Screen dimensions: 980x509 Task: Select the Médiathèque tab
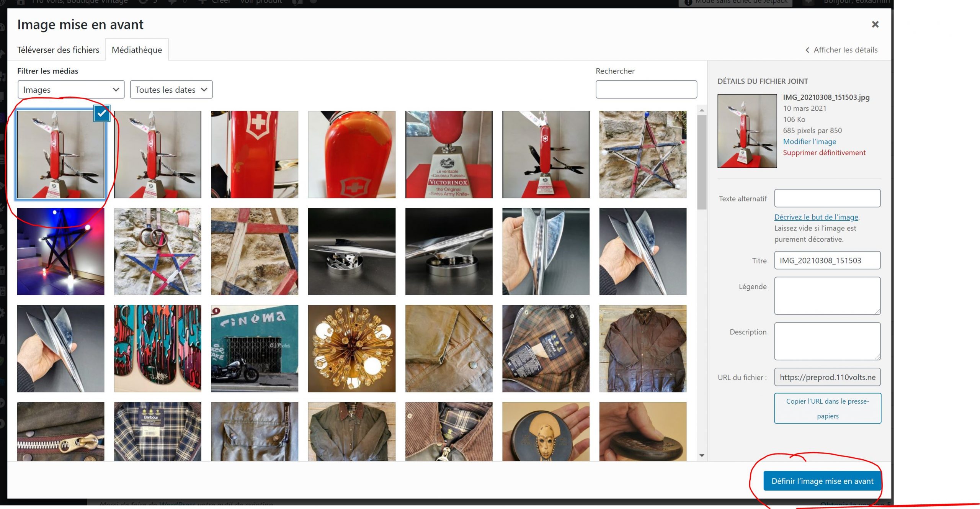click(x=137, y=50)
